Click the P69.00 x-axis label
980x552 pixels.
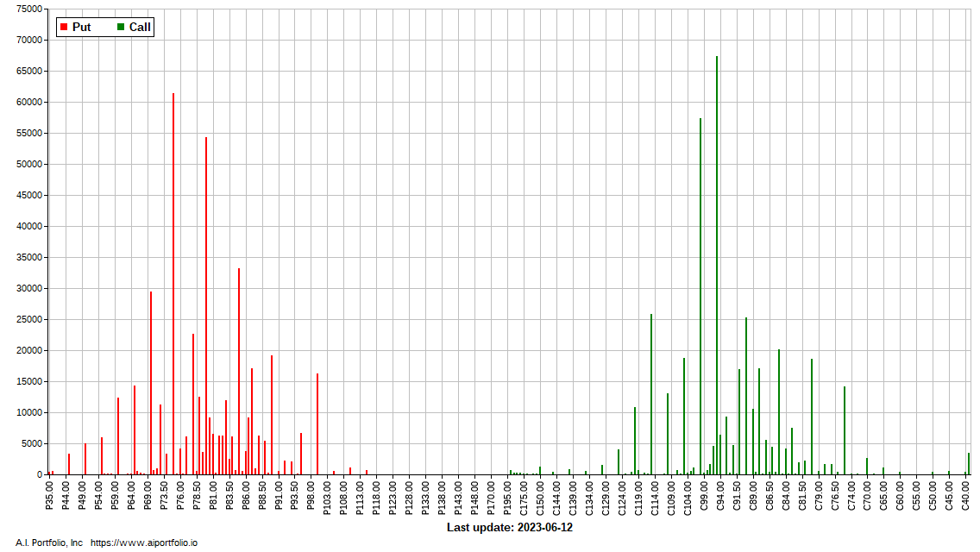click(x=148, y=496)
